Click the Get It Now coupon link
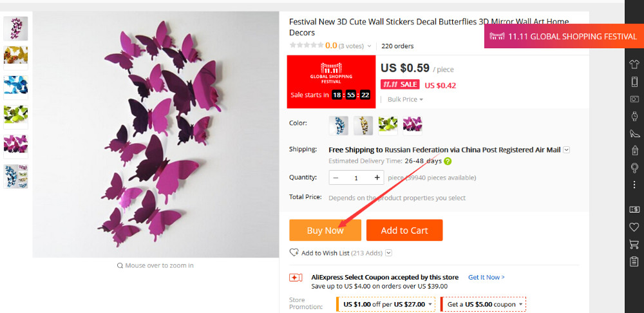Screen dimensions: 644x313 pyautogui.click(x=486, y=277)
